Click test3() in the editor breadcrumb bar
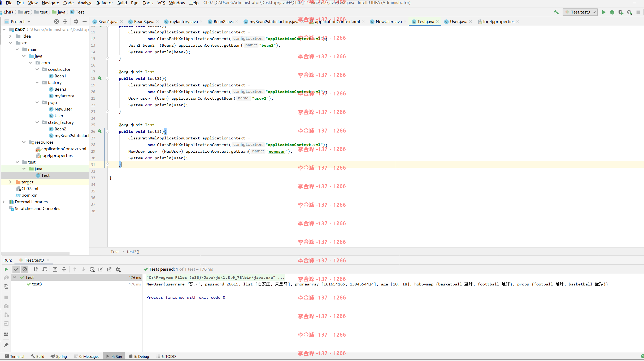The height and width of the screenshot is (361, 644). 133,252
